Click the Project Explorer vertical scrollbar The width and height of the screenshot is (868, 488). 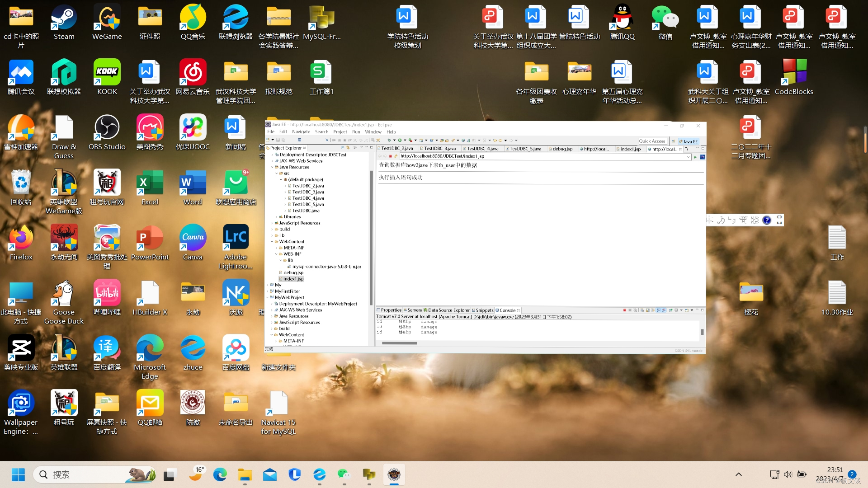point(371,237)
